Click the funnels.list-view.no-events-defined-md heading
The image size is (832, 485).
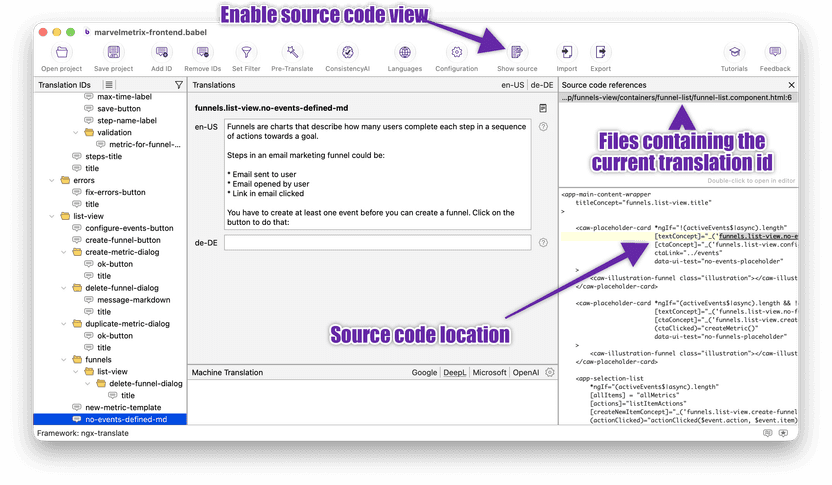click(271, 108)
